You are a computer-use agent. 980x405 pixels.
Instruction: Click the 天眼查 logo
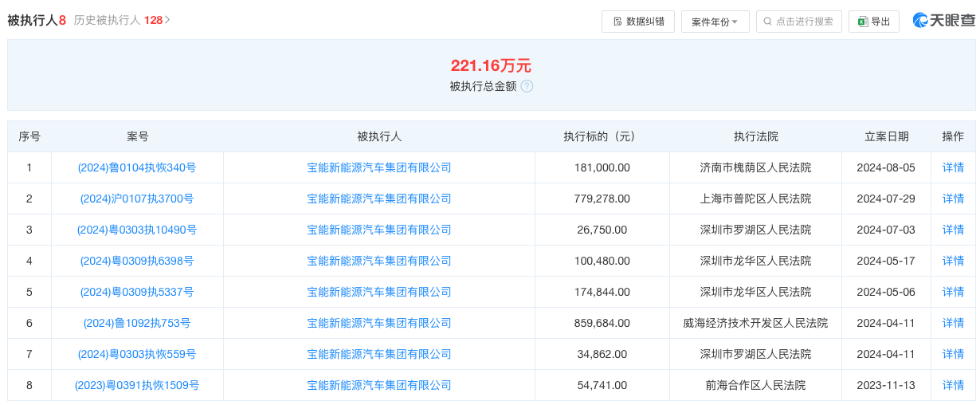(x=943, y=21)
